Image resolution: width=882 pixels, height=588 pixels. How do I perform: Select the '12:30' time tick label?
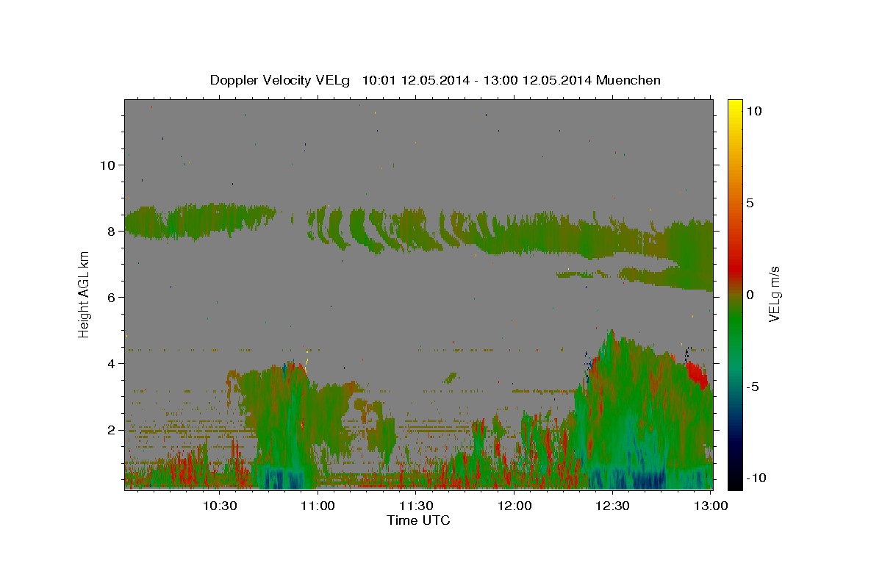point(613,506)
